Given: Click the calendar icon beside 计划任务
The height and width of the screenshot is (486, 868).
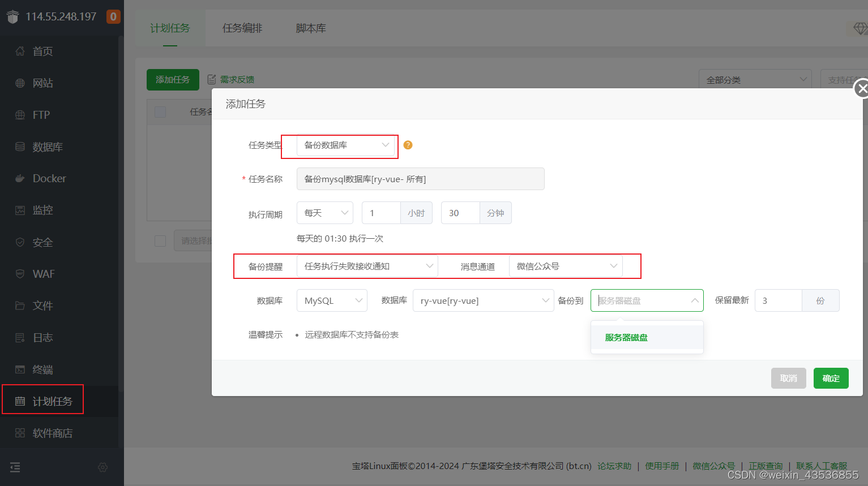Looking at the screenshot, I should tap(20, 401).
